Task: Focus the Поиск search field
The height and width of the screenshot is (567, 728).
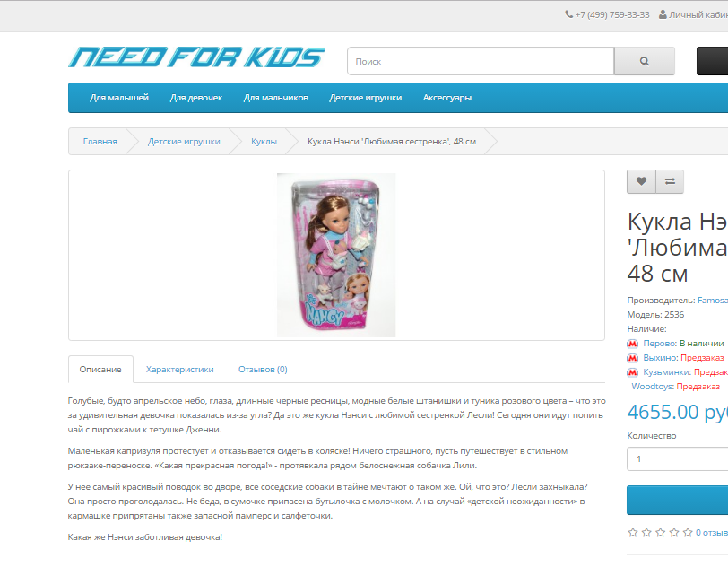Action: coord(481,61)
